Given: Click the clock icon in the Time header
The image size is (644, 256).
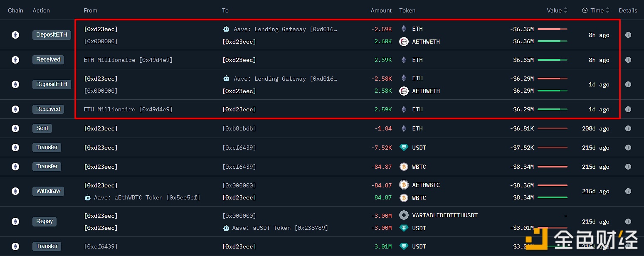Looking at the screenshot, I should (585, 10).
